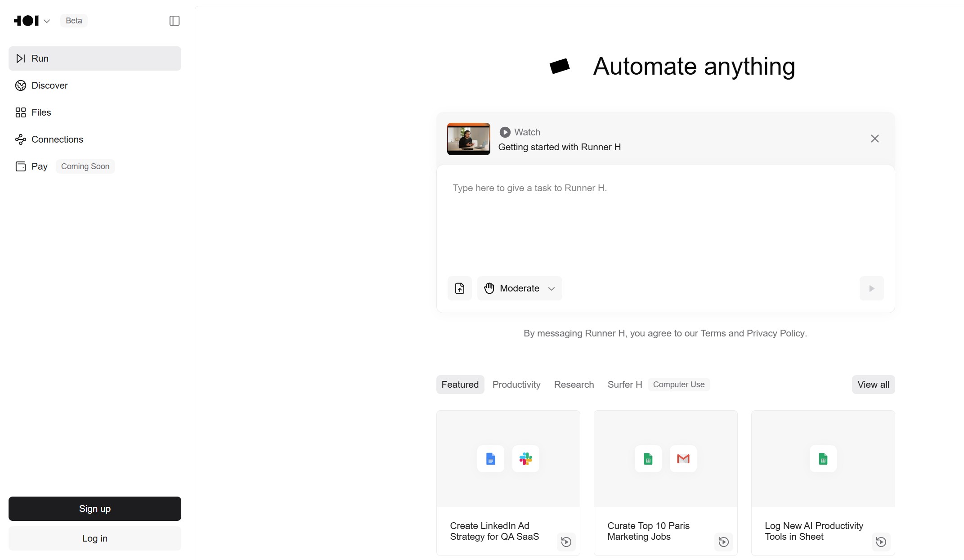Click the upload file icon
This screenshot has width=964, height=560.
460,288
